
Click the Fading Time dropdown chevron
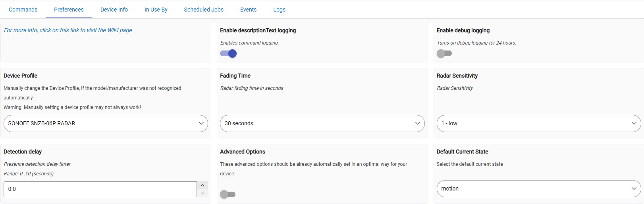[x=418, y=123]
